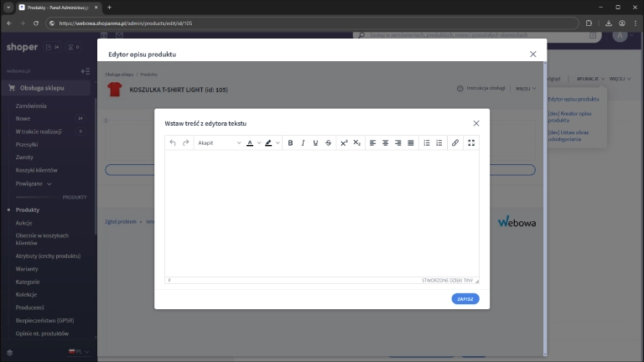Apply the current text color swatch
644x362 pixels.
click(x=250, y=143)
